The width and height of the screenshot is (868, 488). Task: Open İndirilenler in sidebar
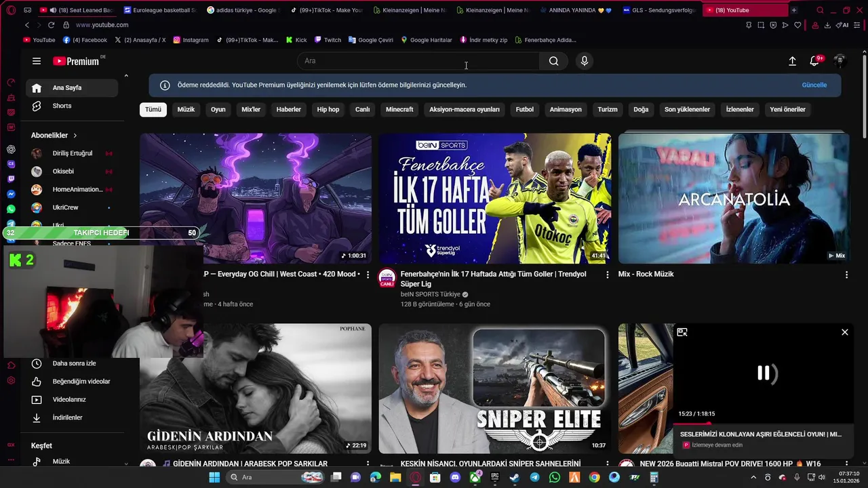tap(72, 418)
